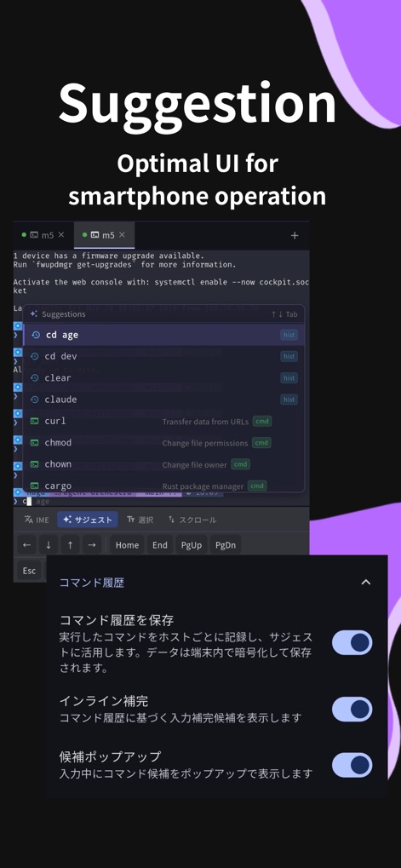Screen dimensions: 401x868
Task: Pick the 'claude' history suggestion
Action: [163, 400]
